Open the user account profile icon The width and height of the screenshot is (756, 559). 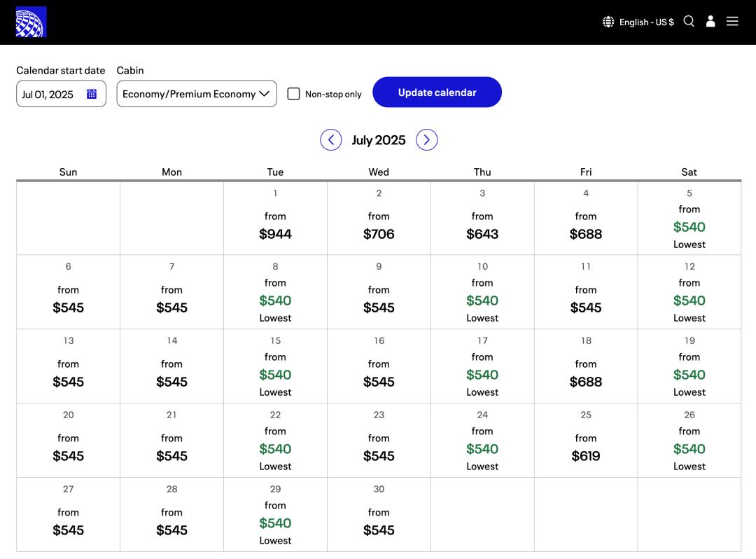pos(710,22)
